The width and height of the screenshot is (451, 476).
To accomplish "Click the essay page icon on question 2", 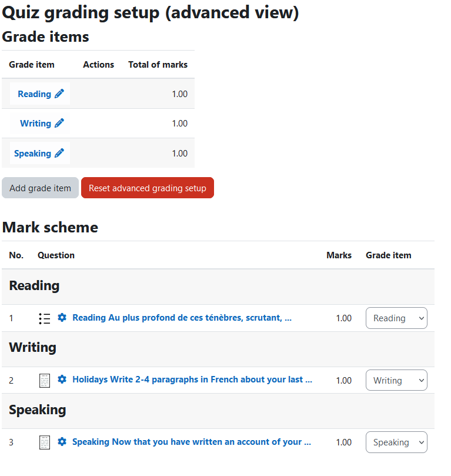I will (x=45, y=381).
